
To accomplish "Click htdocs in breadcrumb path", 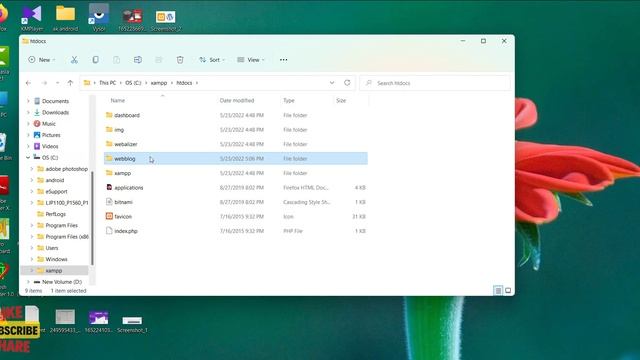I will [x=184, y=83].
